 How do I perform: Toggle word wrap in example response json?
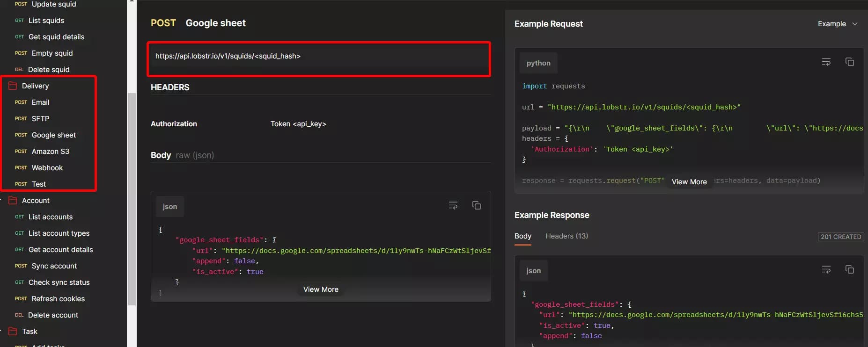pos(826,269)
